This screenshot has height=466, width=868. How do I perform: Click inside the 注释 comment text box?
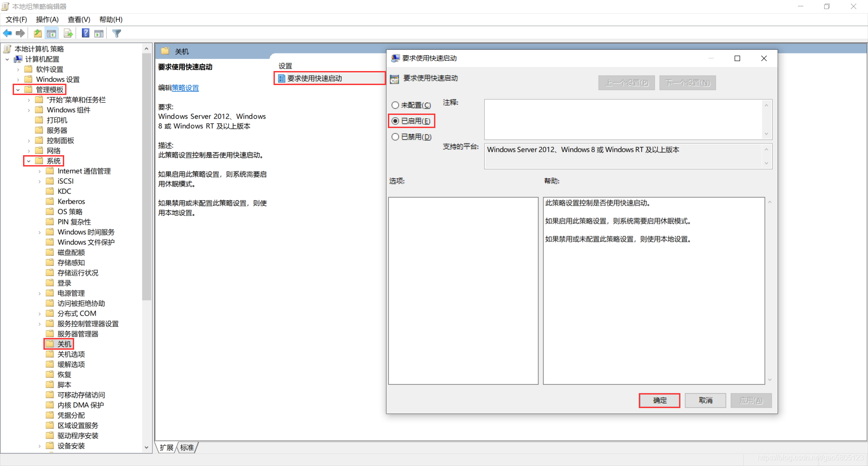tap(623, 119)
